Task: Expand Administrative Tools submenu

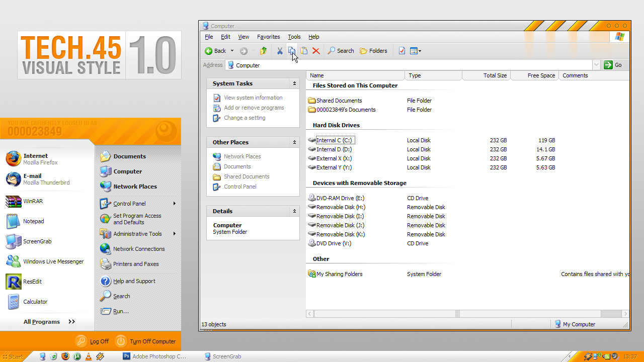Action: click(175, 234)
